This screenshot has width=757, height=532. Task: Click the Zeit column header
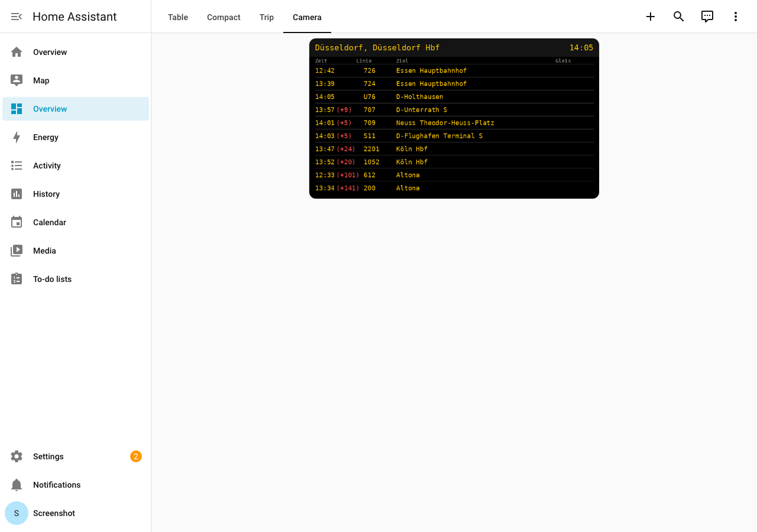coord(321,61)
